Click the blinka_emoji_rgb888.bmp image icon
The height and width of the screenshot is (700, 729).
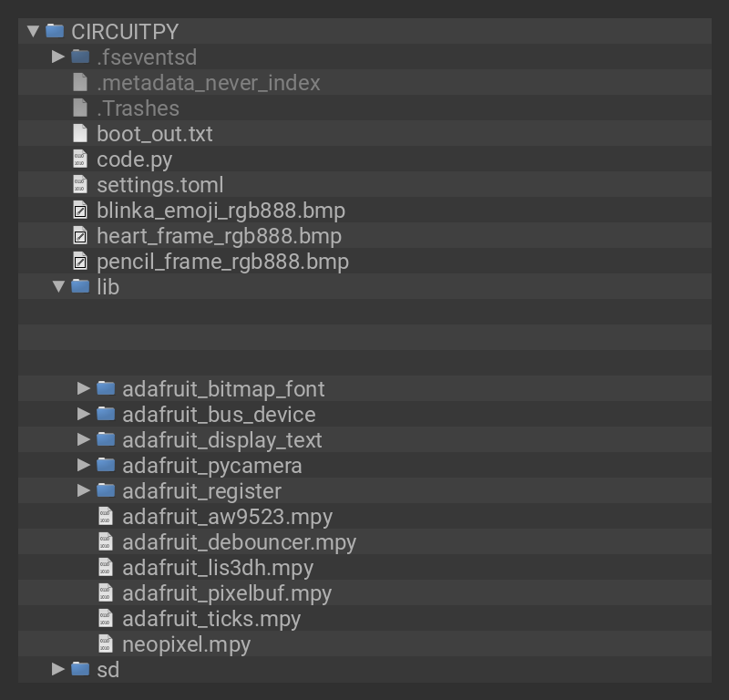tap(80, 211)
